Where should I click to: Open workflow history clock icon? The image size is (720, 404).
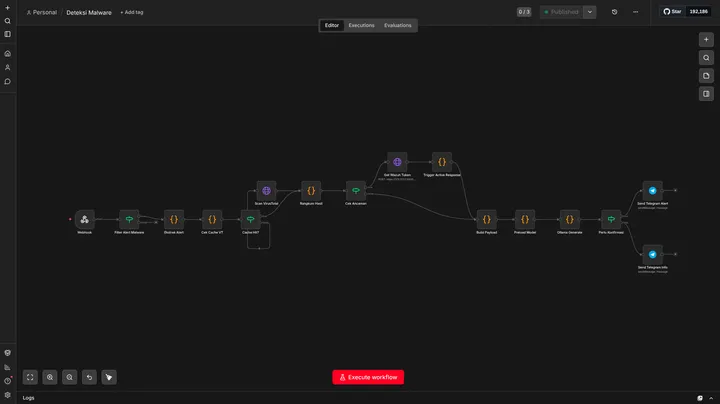[614, 12]
